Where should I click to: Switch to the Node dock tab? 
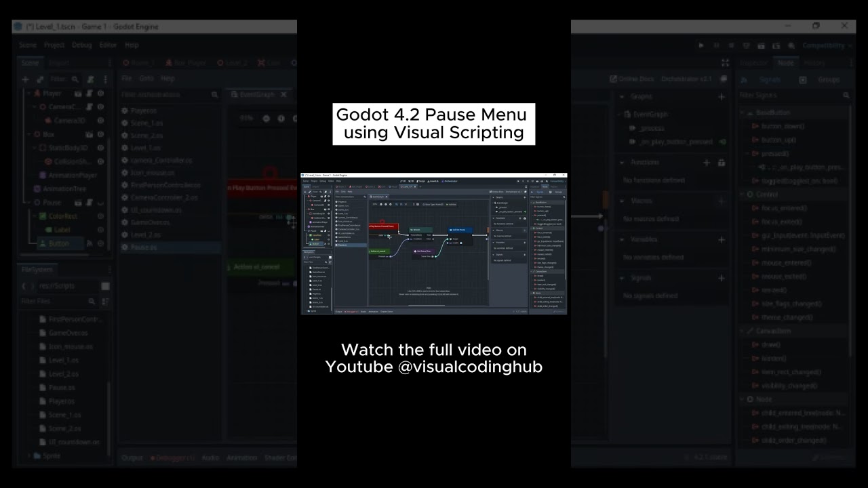click(x=785, y=63)
